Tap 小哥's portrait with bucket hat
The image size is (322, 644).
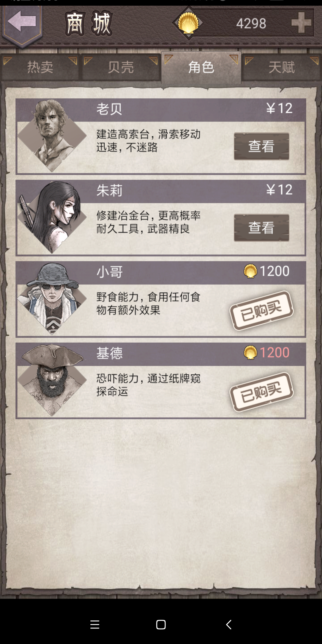click(x=52, y=298)
